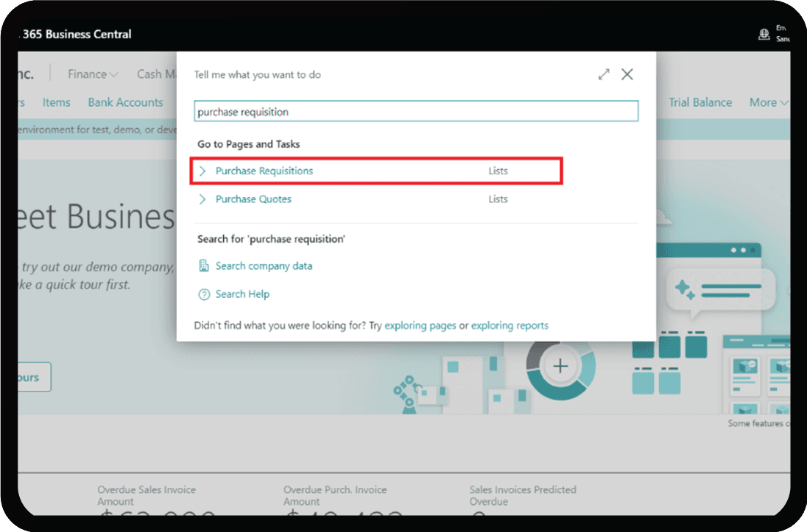Expand the Tell me dialog to full page

[603, 74]
